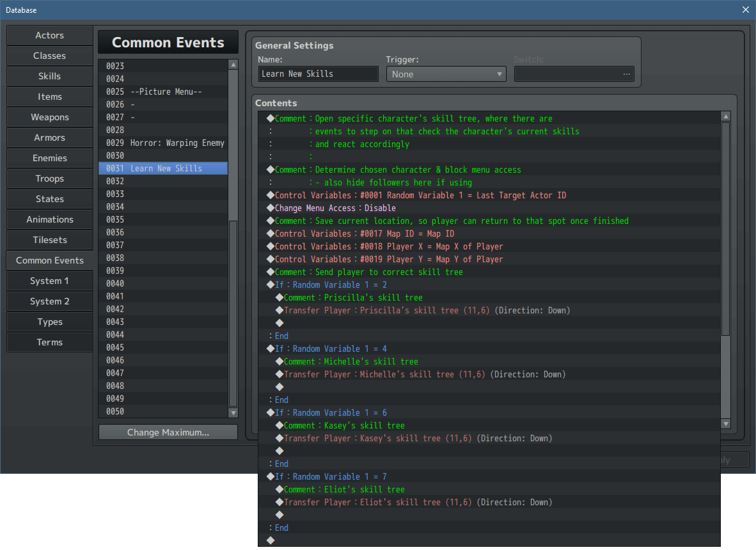Open the Classes section

(x=49, y=56)
